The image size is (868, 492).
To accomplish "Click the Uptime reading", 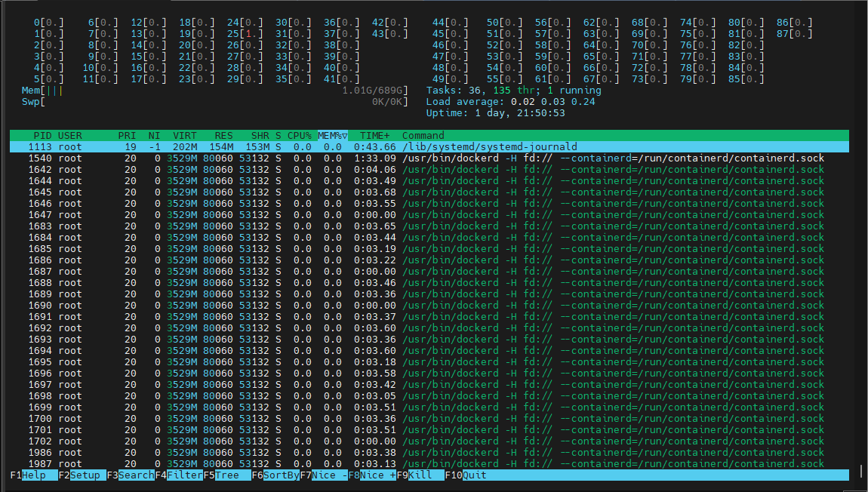I will [x=495, y=113].
